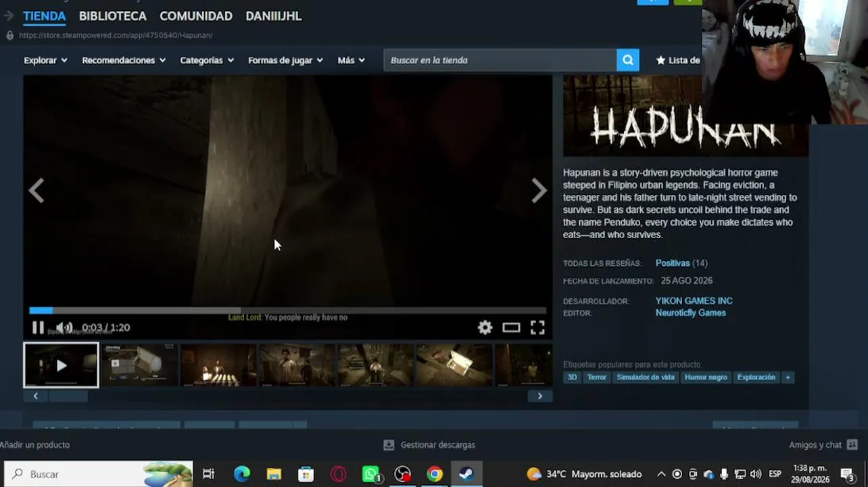Open the third screenshot thumbnail
This screenshot has height=487, width=868.
click(x=218, y=365)
